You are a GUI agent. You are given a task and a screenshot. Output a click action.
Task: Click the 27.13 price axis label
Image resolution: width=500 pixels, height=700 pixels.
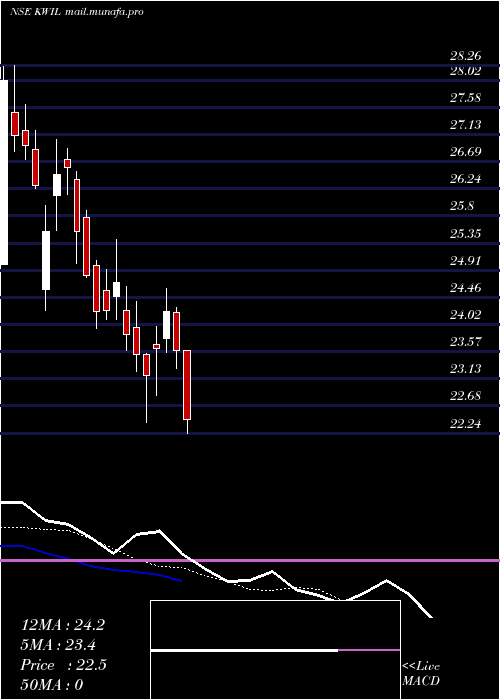pyautogui.click(x=465, y=125)
